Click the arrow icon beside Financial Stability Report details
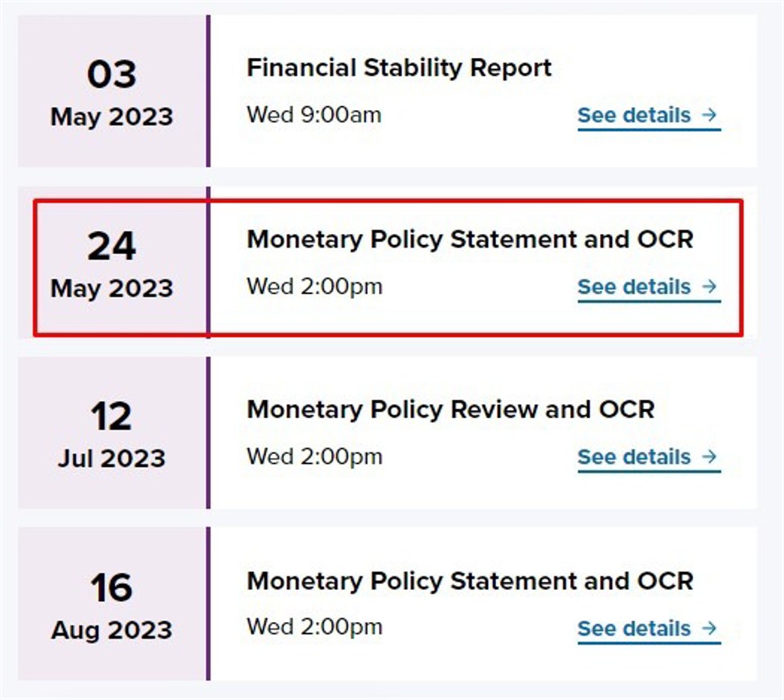The image size is (784, 700). coord(708,115)
